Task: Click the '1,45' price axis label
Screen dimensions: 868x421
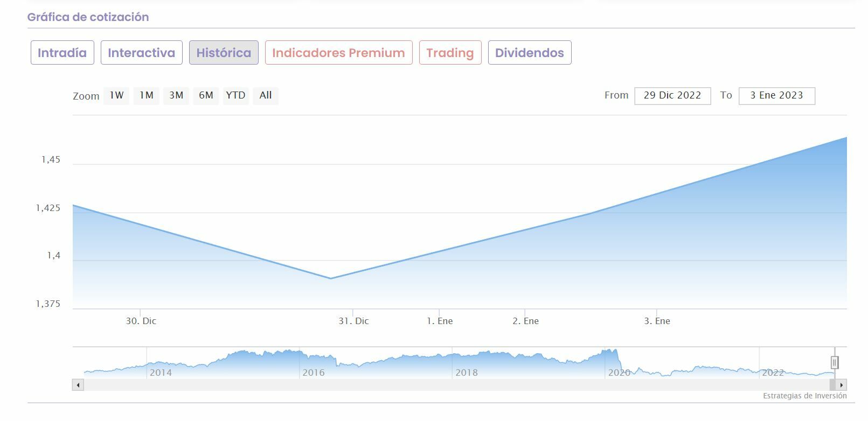Action: [51, 160]
